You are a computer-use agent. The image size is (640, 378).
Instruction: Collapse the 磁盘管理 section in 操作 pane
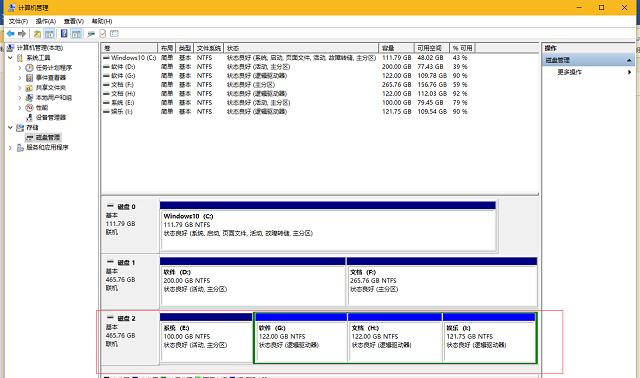(x=629, y=60)
